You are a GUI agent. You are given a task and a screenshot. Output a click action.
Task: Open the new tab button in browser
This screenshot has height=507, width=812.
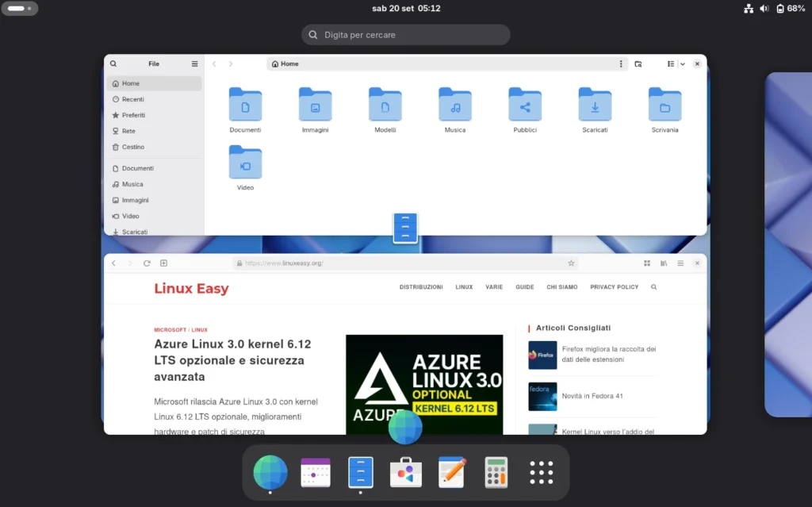coord(164,263)
